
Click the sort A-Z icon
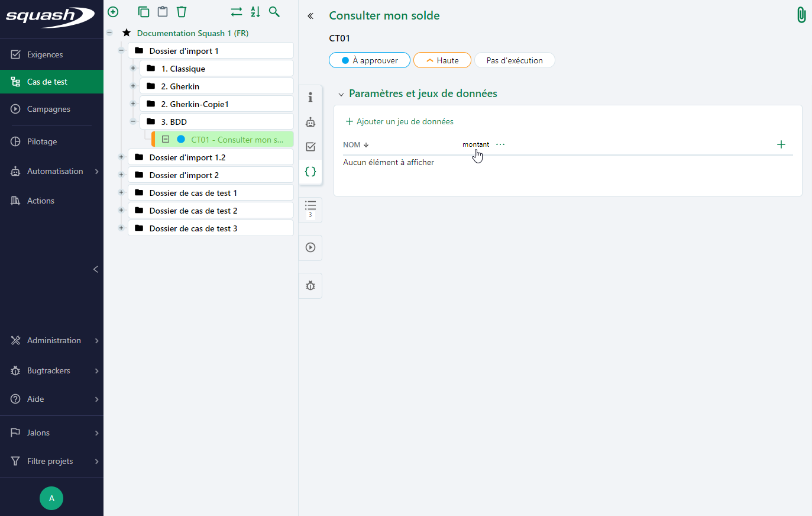tap(255, 12)
